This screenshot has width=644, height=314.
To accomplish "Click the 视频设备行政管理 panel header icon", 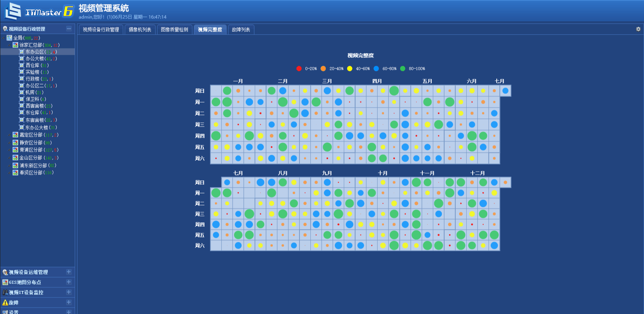I will click(5, 29).
